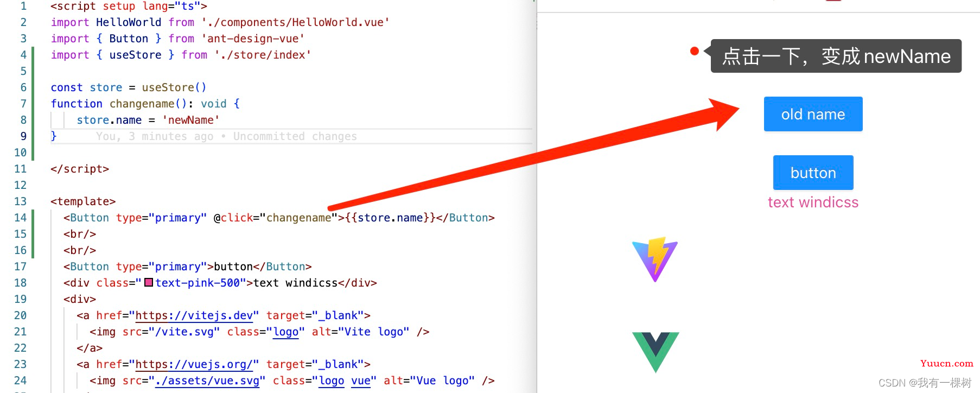This screenshot has width=980, height=393.
Task: Select line number 20 in the gutter
Action: point(20,315)
